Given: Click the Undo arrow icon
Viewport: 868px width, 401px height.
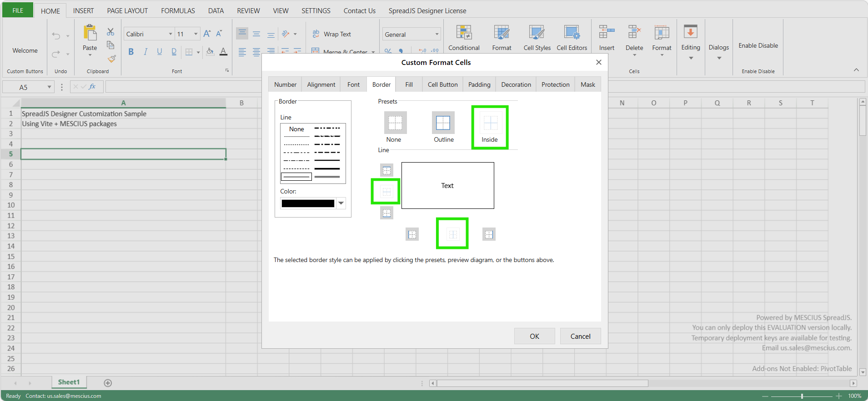Looking at the screenshot, I should pyautogui.click(x=56, y=36).
